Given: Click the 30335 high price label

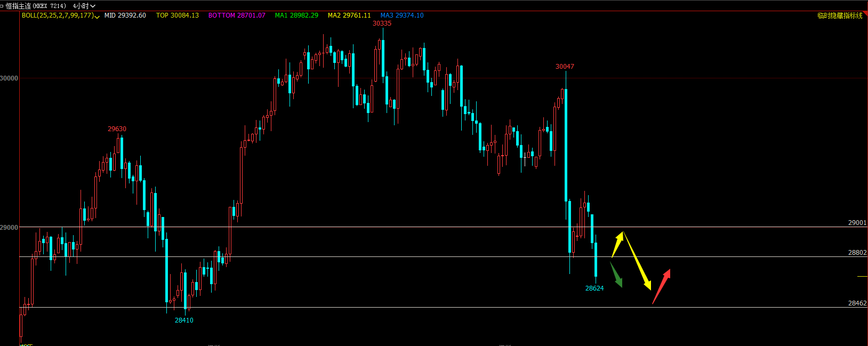Looking at the screenshot, I should 382,23.
